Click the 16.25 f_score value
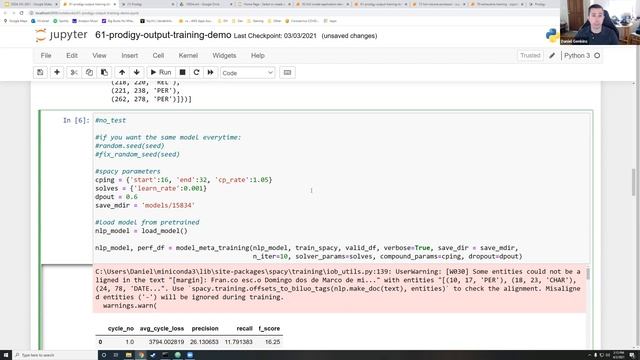Viewport: 640px width, 360px height. click(x=272, y=342)
